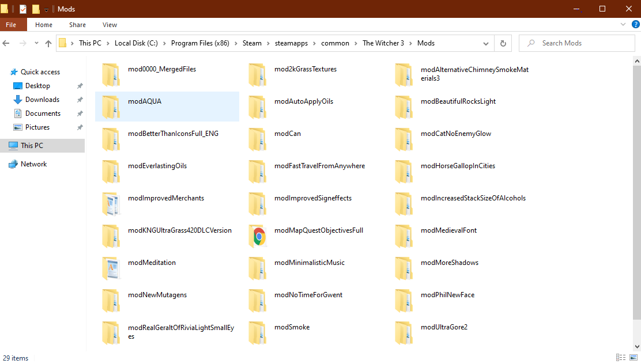641x364 pixels.
Task: Expand the chevron after Local Disk (C:)
Action: 164,43
